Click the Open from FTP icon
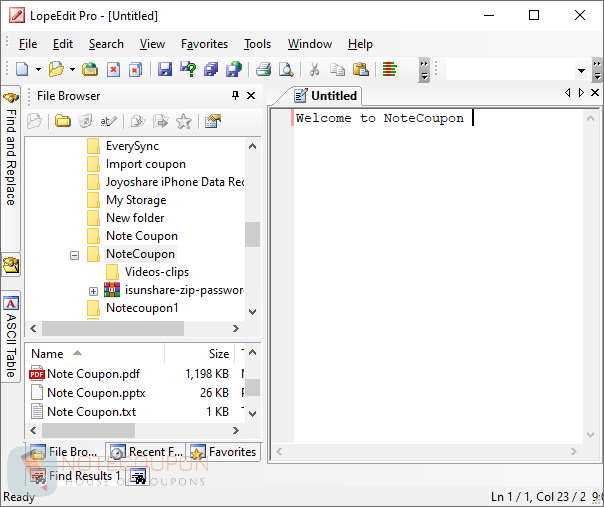This screenshot has height=507, width=604. [90, 69]
